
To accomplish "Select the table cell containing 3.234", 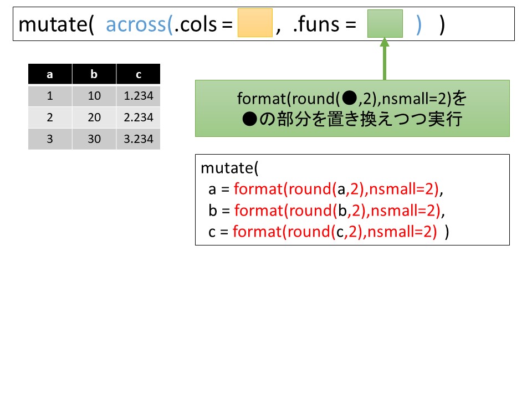I will point(138,139).
